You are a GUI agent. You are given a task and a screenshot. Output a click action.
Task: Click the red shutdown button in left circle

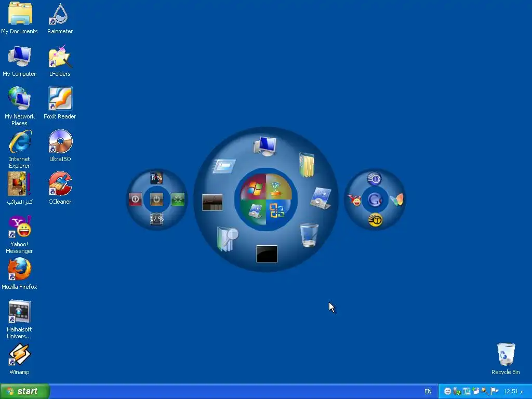136,199
